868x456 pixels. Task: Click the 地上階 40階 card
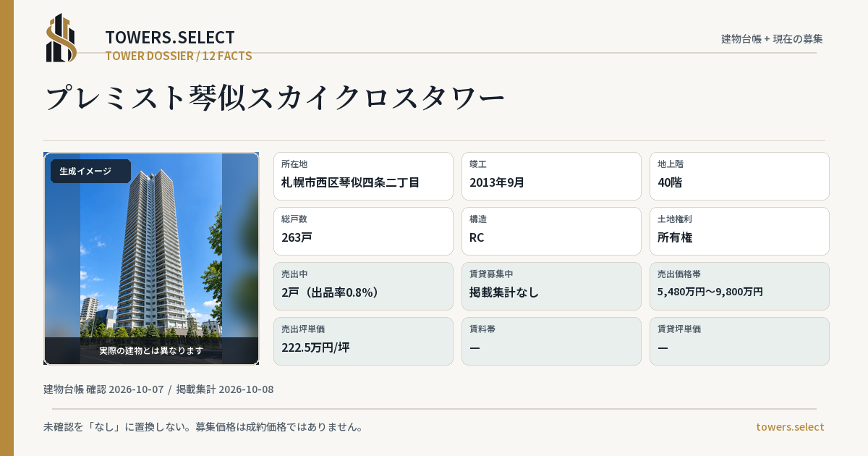pos(739,176)
